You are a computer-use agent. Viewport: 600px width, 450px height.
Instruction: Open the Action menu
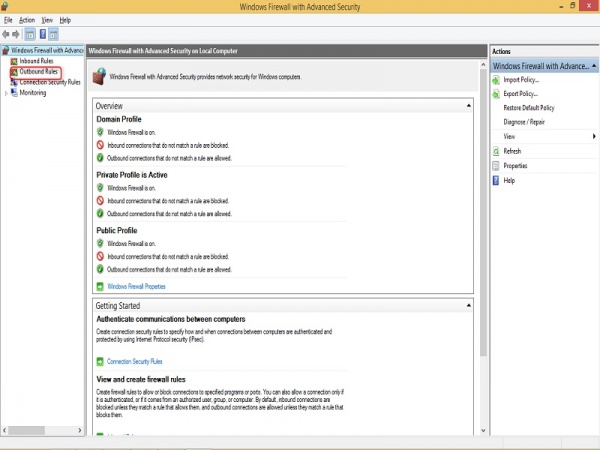tap(27, 20)
